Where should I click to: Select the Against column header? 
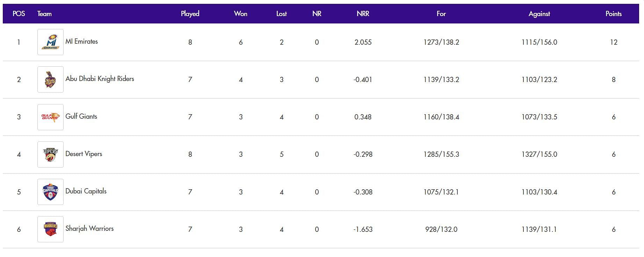tap(539, 14)
